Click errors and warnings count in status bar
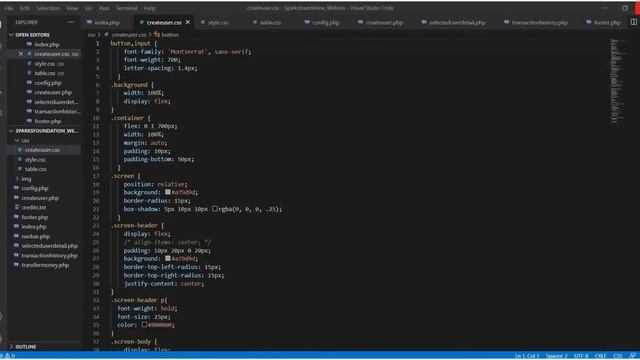 click(x=8, y=356)
